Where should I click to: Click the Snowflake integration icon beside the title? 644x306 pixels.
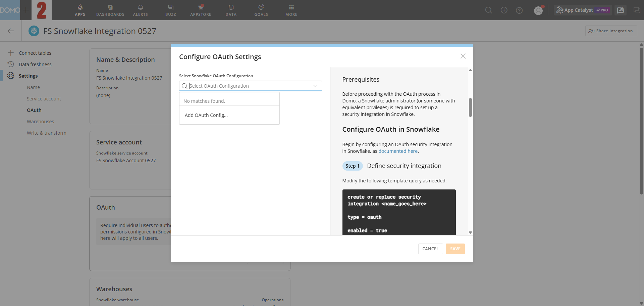[34, 31]
